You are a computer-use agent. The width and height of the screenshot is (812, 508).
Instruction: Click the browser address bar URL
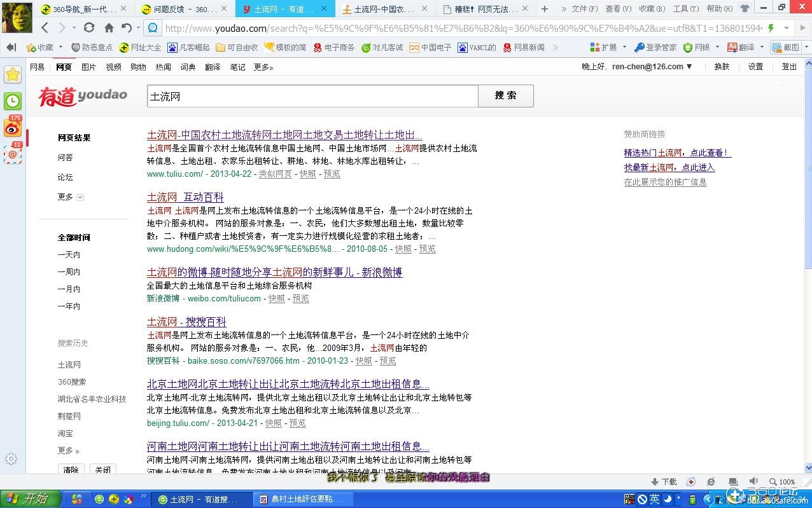(x=463, y=28)
